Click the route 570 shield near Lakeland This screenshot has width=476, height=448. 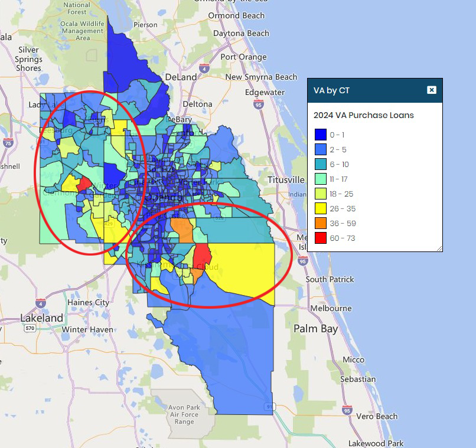(30, 328)
